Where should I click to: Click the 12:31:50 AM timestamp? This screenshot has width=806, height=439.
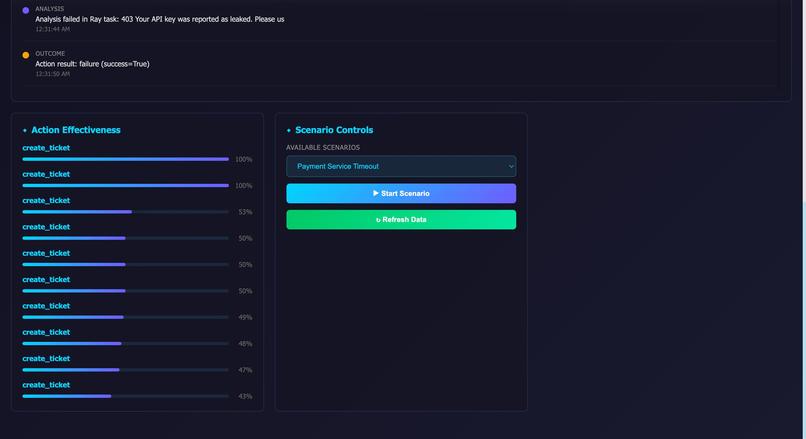[x=52, y=74]
